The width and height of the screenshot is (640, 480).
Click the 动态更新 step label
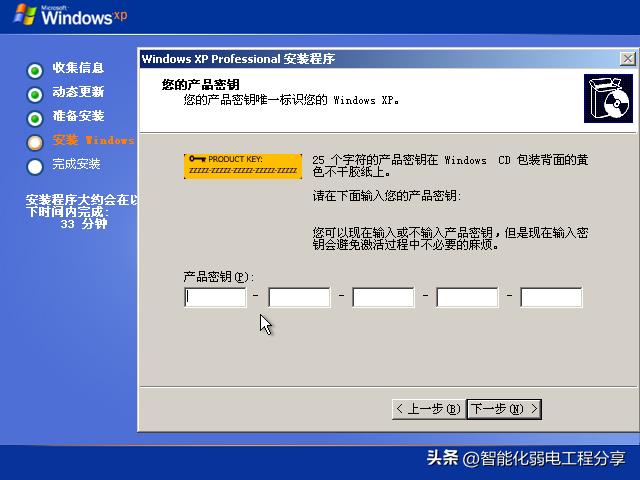[78, 92]
